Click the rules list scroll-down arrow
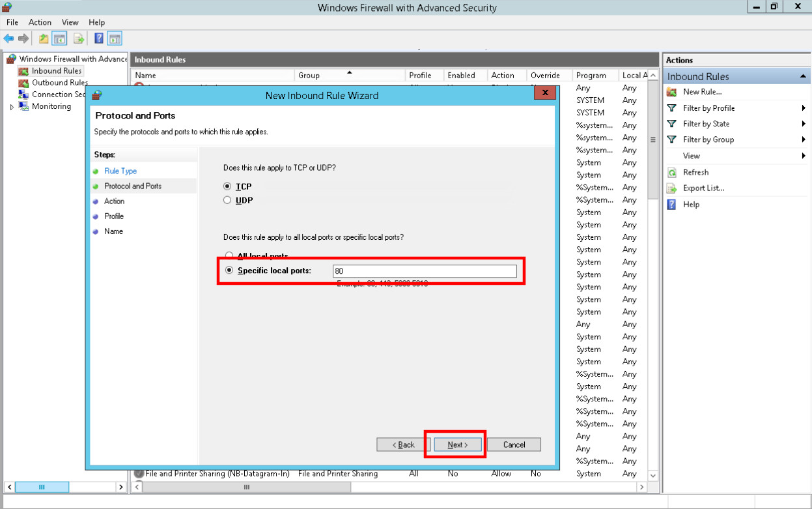Image resolution: width=812 pixels, height=509 pixels. click(x=653, y=474)
